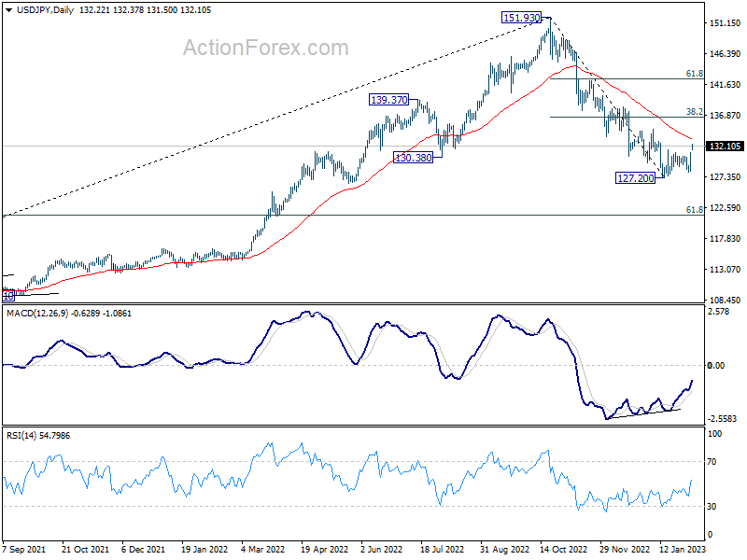
Task: Select the 139.370 price label
Action: [x=389, y=100]
